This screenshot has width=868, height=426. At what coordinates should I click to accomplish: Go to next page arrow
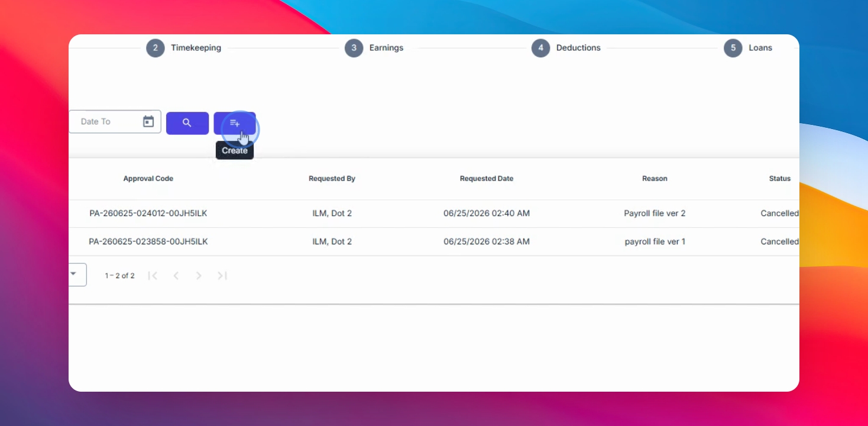199,276
